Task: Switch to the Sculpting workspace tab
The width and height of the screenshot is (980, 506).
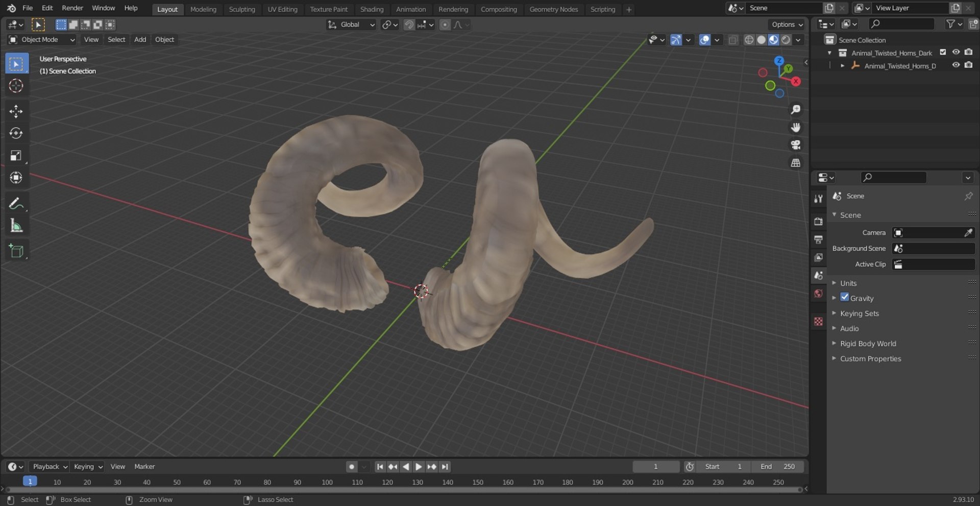Action: tap(242, 9)
